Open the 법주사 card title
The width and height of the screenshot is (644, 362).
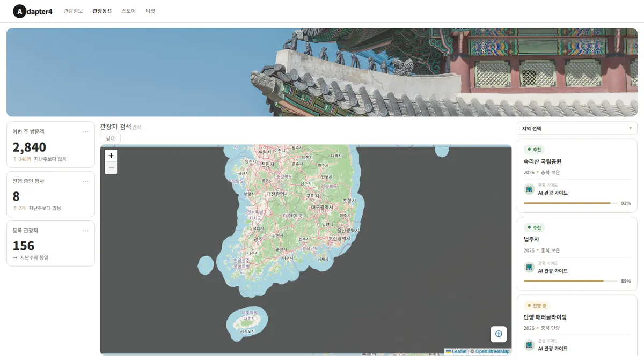tap(531, 239)
